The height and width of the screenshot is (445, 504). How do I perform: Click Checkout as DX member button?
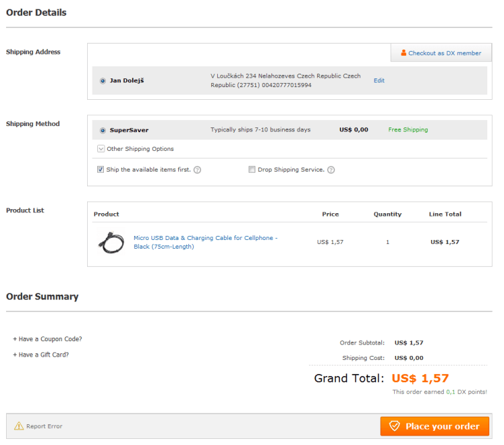[441, 53]
